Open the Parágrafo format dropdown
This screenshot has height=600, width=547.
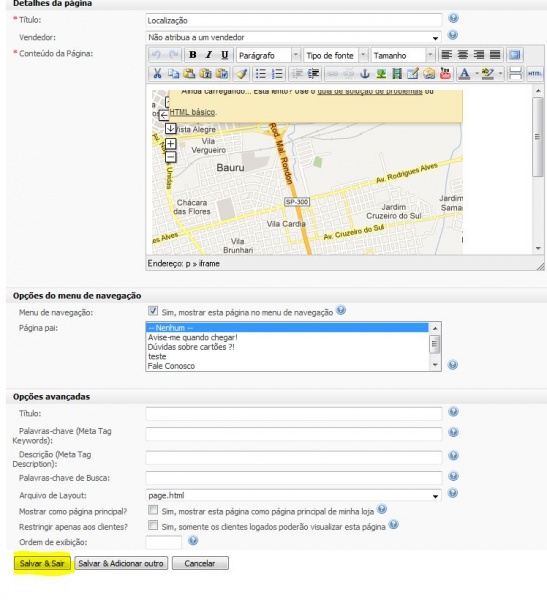pos(268,55)
